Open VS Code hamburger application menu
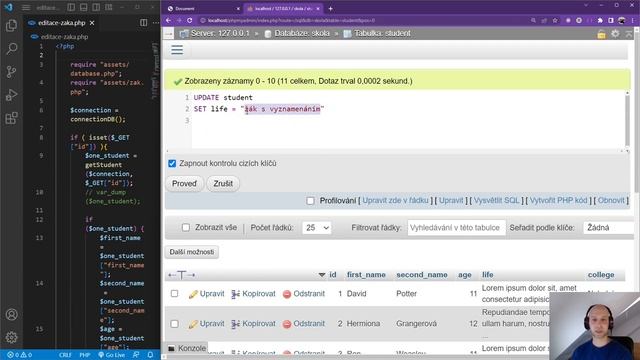640x360 pixels. pos(26,7)
